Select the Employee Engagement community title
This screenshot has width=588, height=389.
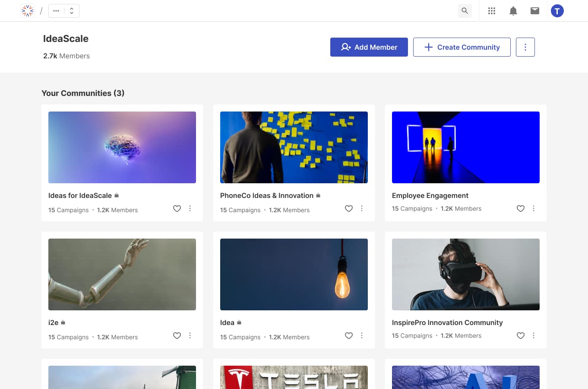[x=430, y=195]
